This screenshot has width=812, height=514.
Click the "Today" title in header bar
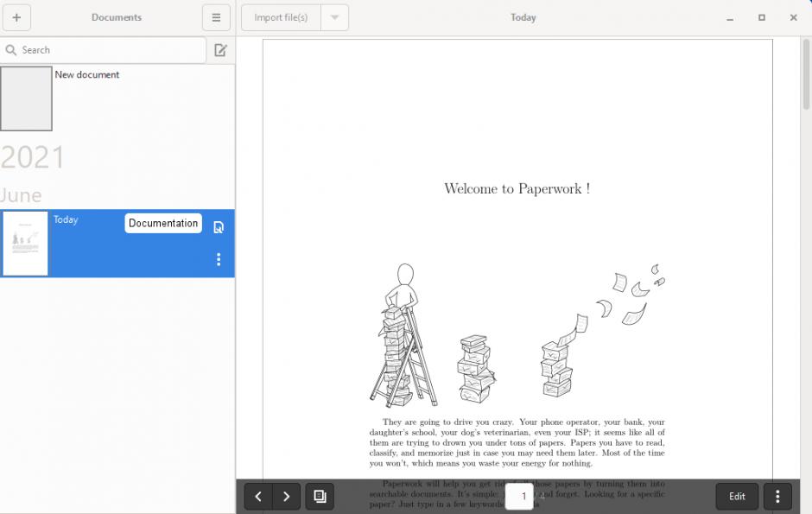[523, 17]
